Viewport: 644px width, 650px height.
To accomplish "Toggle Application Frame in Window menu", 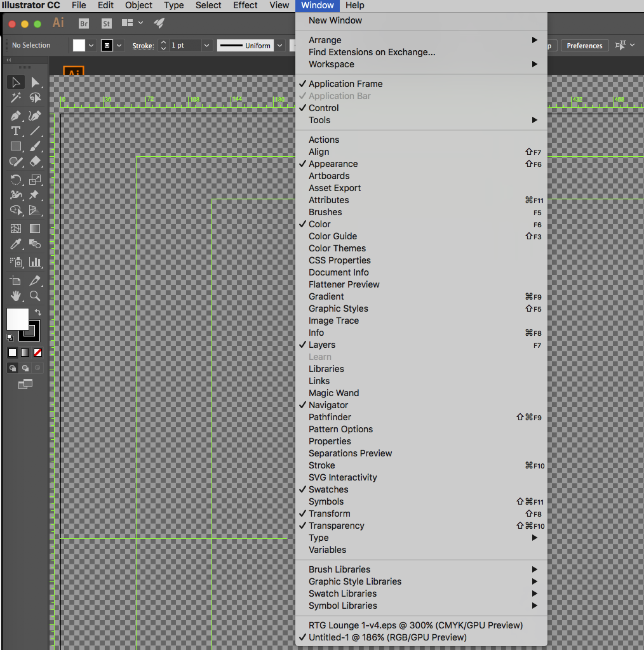I will pos(421,84).
